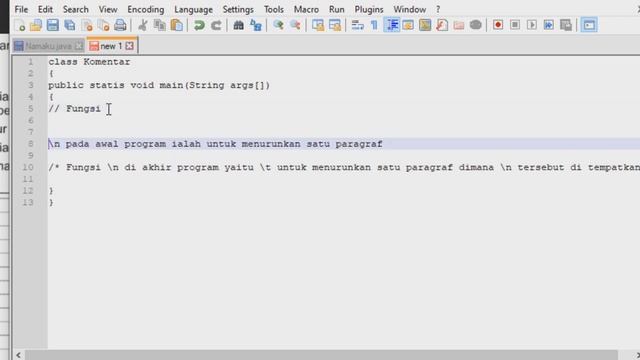Zoom in with the magnifier plus icon
Image resolution: width=640 pixels, height=360 pixels.
click(x=278, y=25)
